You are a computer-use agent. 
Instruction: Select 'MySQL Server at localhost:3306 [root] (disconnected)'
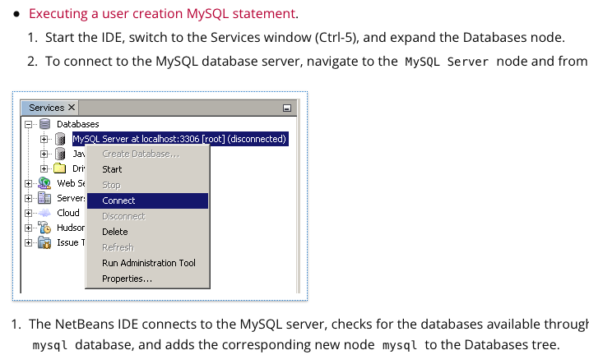180,139
